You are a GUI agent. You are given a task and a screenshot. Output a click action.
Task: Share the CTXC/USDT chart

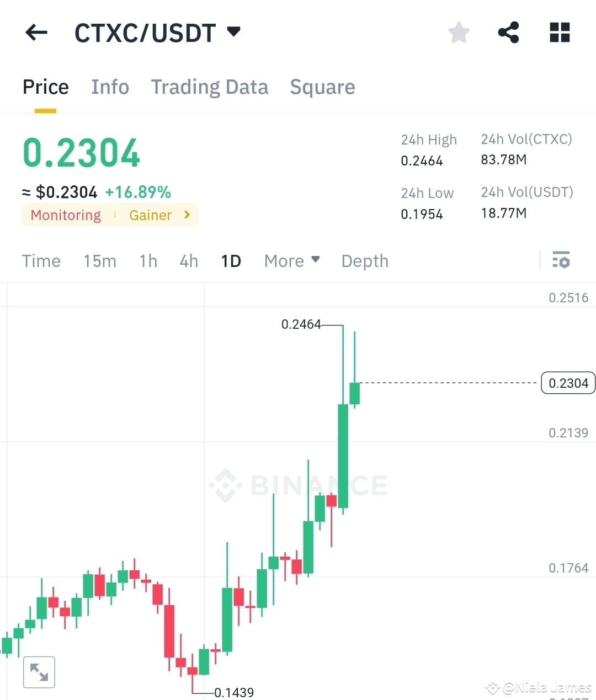(508, 33)
